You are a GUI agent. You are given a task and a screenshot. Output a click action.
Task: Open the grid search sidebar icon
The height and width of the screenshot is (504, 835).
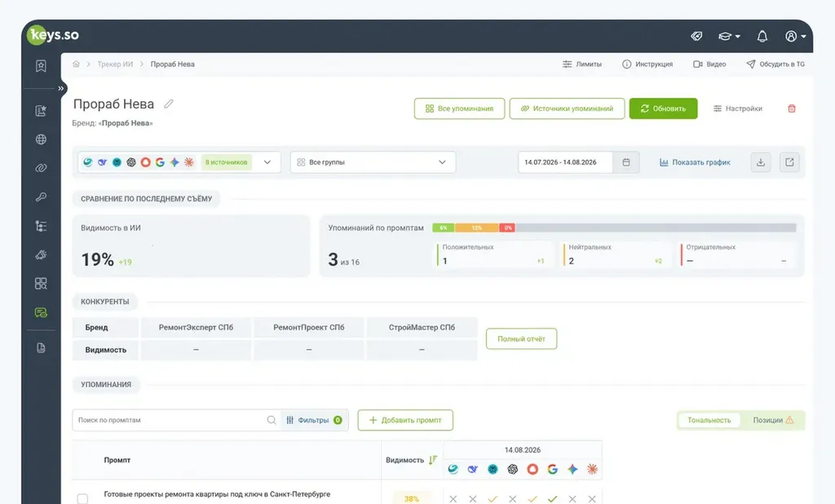point(41,284)
